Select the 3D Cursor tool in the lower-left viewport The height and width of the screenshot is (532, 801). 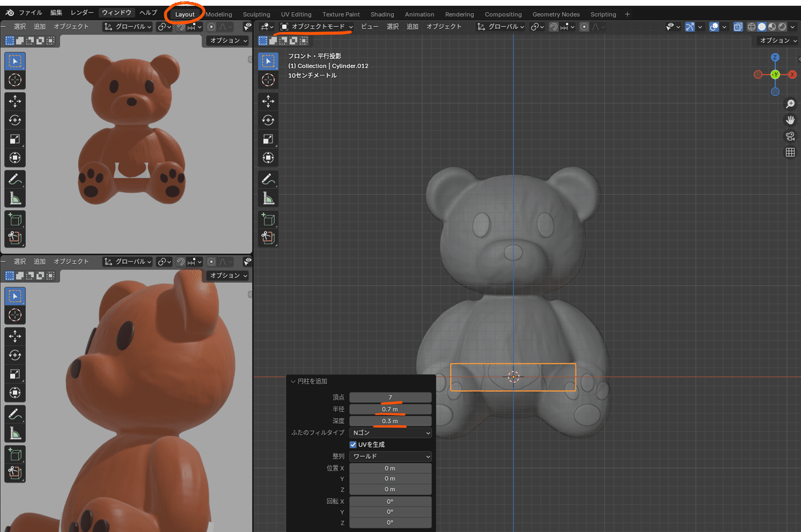tap(15, 315)
